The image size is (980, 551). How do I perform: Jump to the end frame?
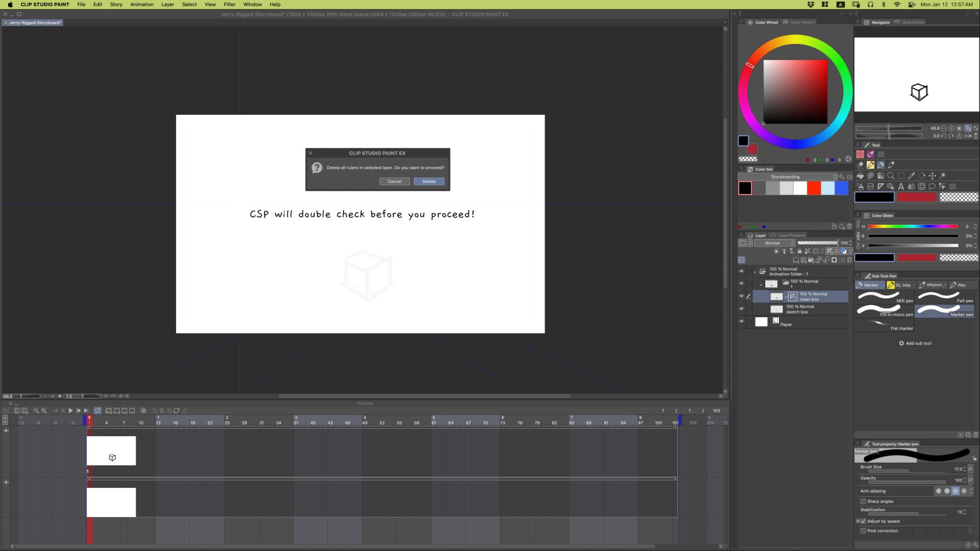(86, 411)
